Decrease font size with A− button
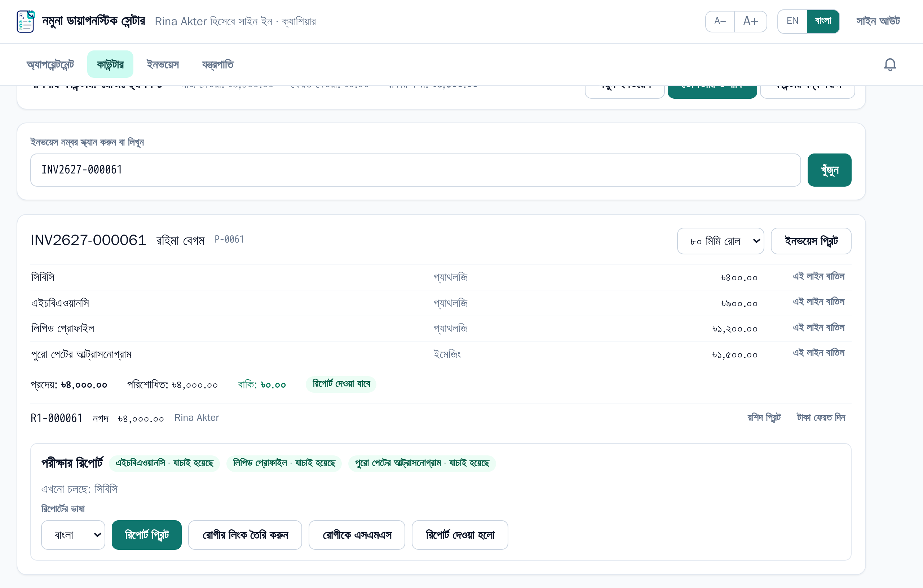 (720, 22)
